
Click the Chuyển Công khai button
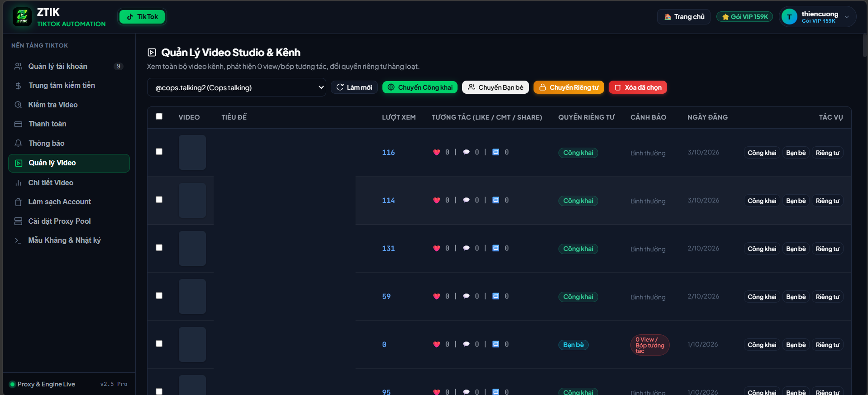[420, 87]
